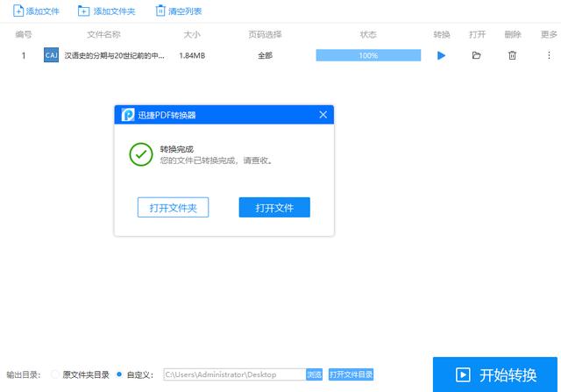561x392 pixels.
Task: Click the 添加文件夹 add folder button
Action: click(106, 11)
